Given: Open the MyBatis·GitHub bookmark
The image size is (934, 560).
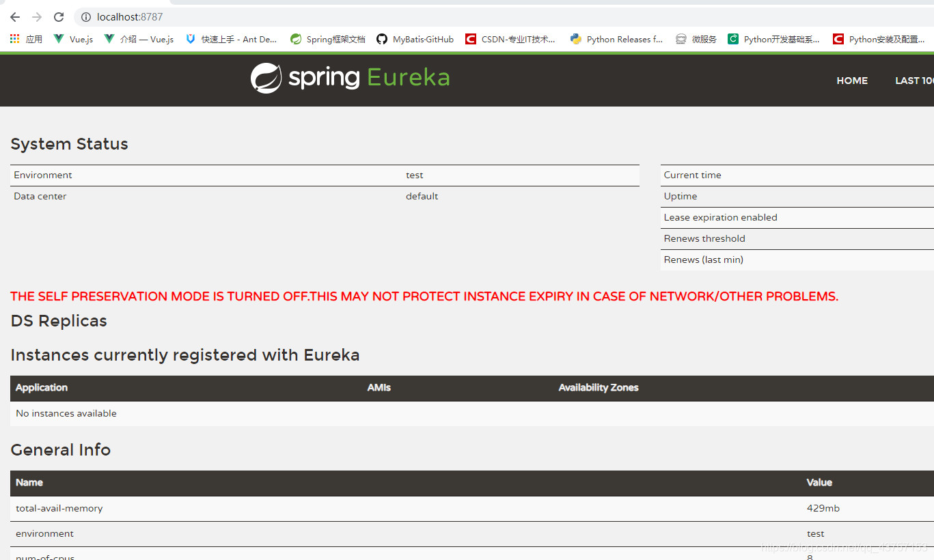Looking at the screenshot, I should click(x=415, y=39).
